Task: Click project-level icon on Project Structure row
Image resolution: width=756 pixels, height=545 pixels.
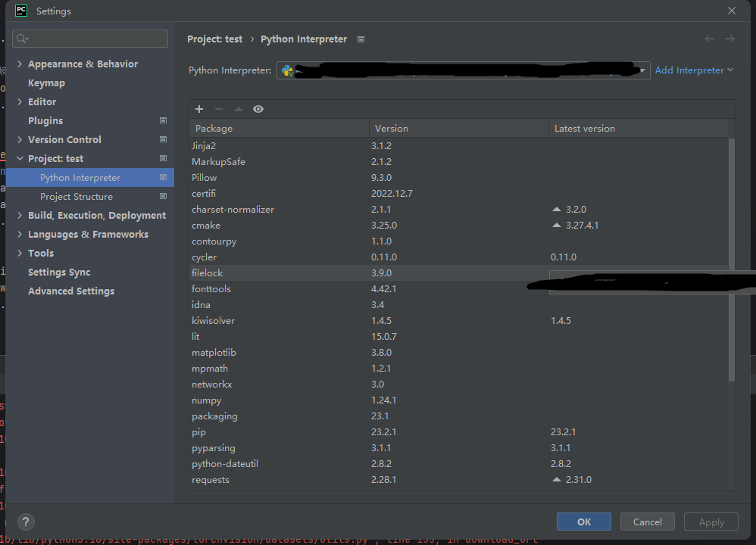Action: 163,196
